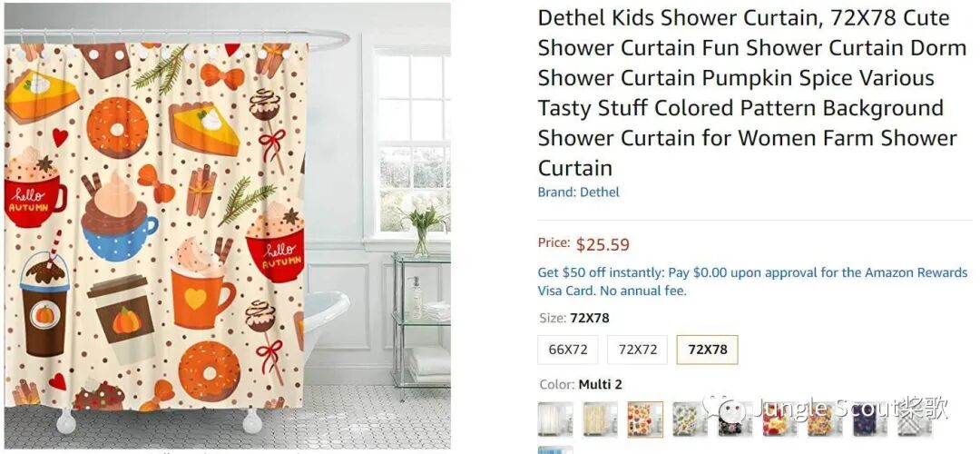Screen dimensions: 980x454
Task: Choose the black floral curtain swatch
Action: [x=735, y=419]
